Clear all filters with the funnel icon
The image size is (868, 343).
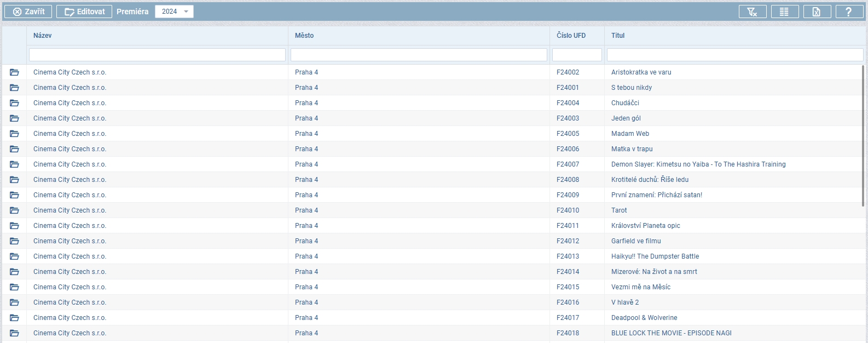(752, 12)
